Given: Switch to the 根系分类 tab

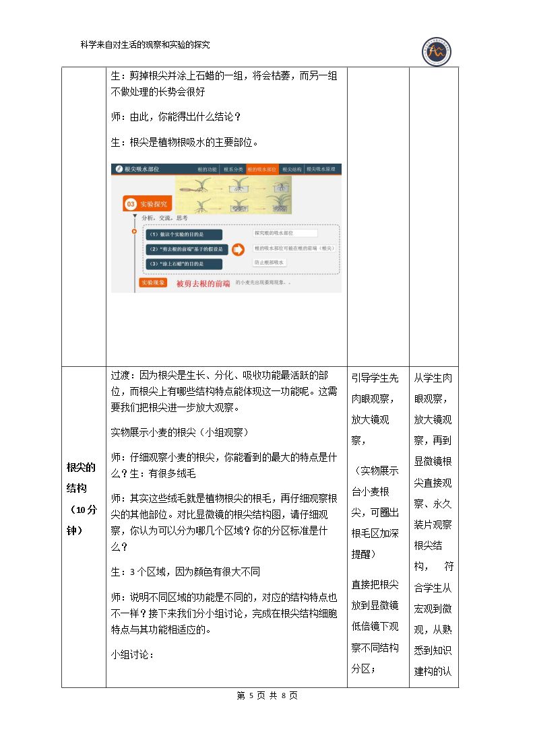Looking at the screenshot, I should pos(233,169).
